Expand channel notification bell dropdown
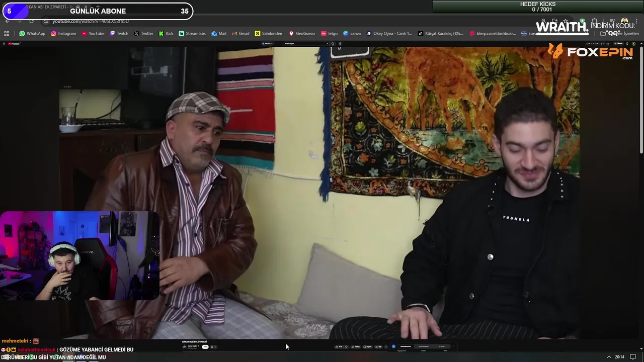This screenshot has width=644, height=362. [x=213, y=346]
